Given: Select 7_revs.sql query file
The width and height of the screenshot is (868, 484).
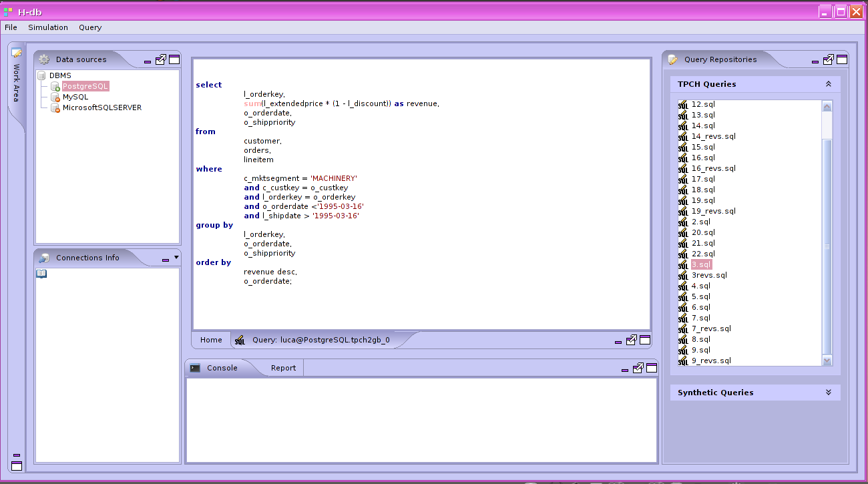Looking at the screenshot, I should (711, 328).
